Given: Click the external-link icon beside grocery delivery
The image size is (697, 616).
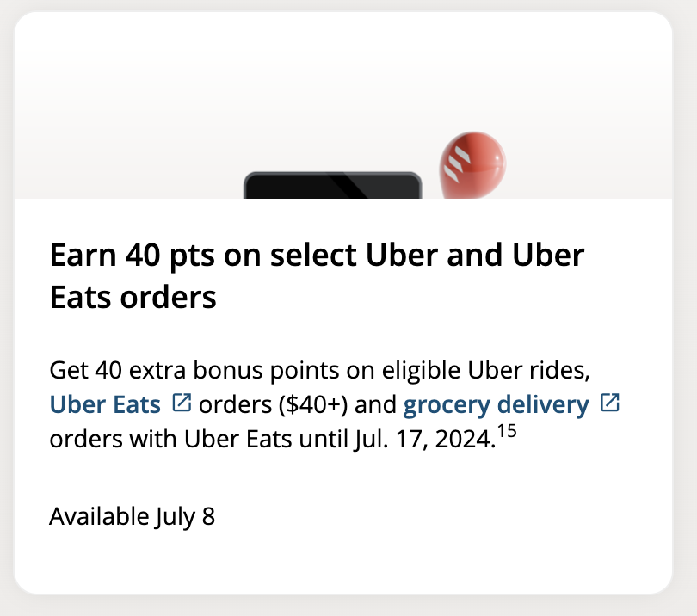Looking at the screenshot, I should pyautogui.click(x=611, y=401).
